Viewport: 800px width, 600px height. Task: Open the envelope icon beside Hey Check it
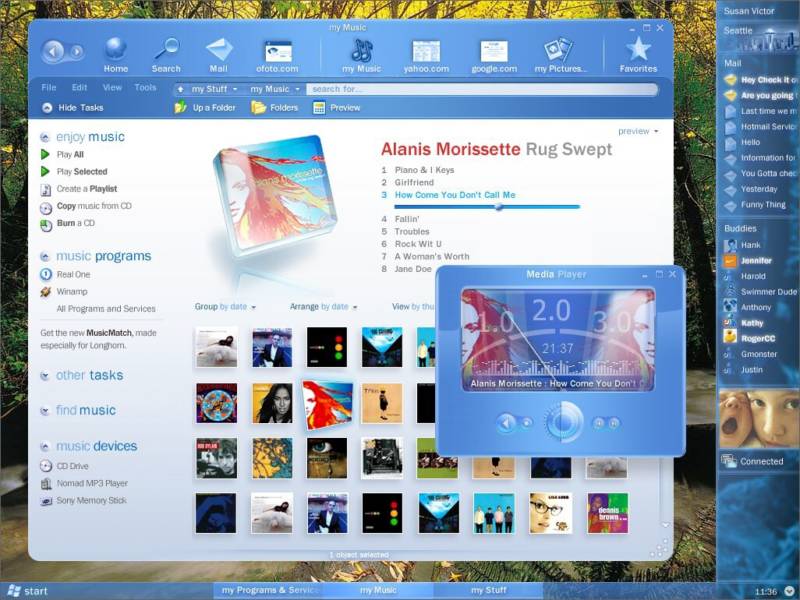(x=731, y=80)
